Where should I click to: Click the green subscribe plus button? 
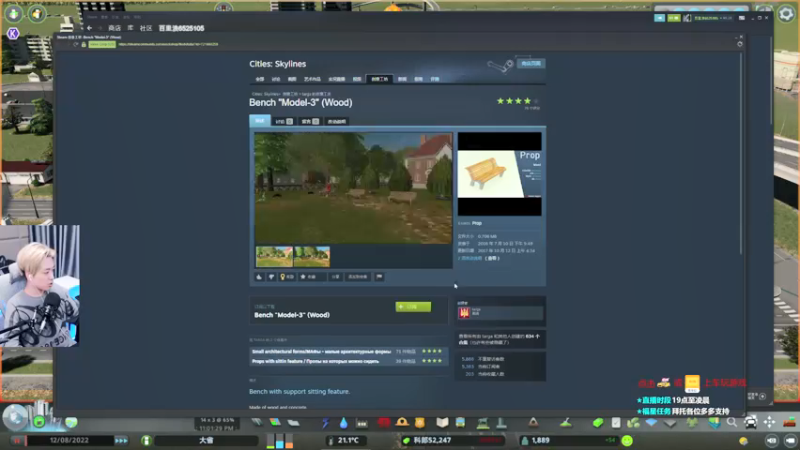(413, 307)
